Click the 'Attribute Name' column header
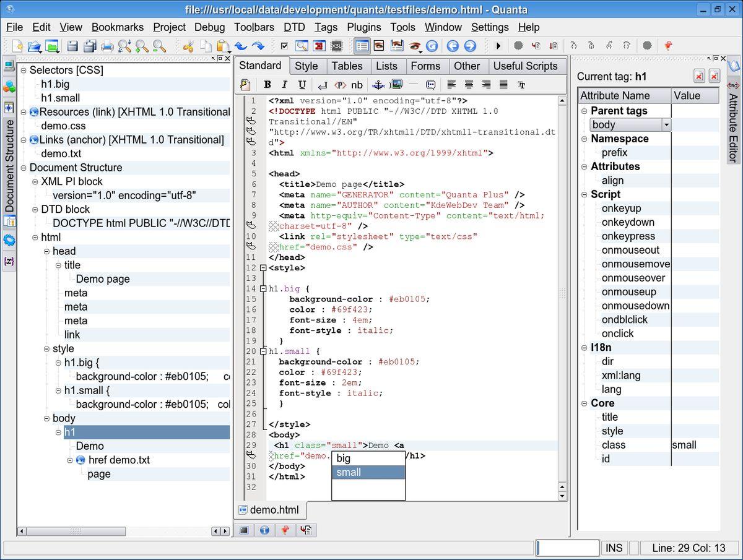The width and height of the screenshot is (743, 560). (x=625, y=95)
